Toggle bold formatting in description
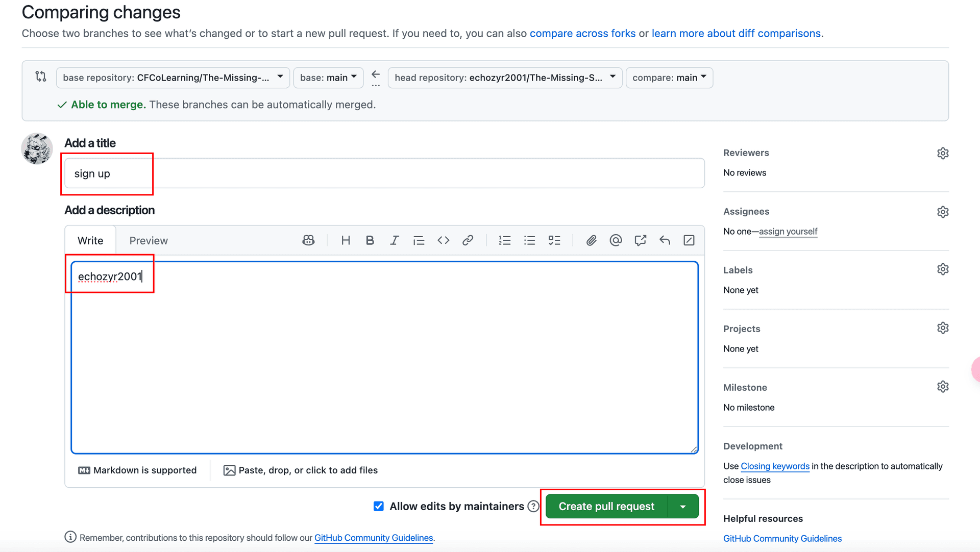The image size is (980, 552). [x=370, y=240]
